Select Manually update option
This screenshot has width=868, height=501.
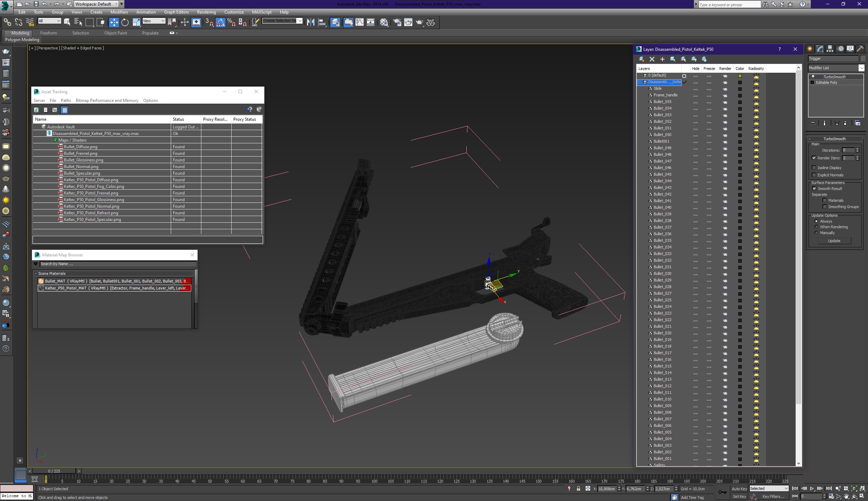pyautogui.click(x=816, y=233)
